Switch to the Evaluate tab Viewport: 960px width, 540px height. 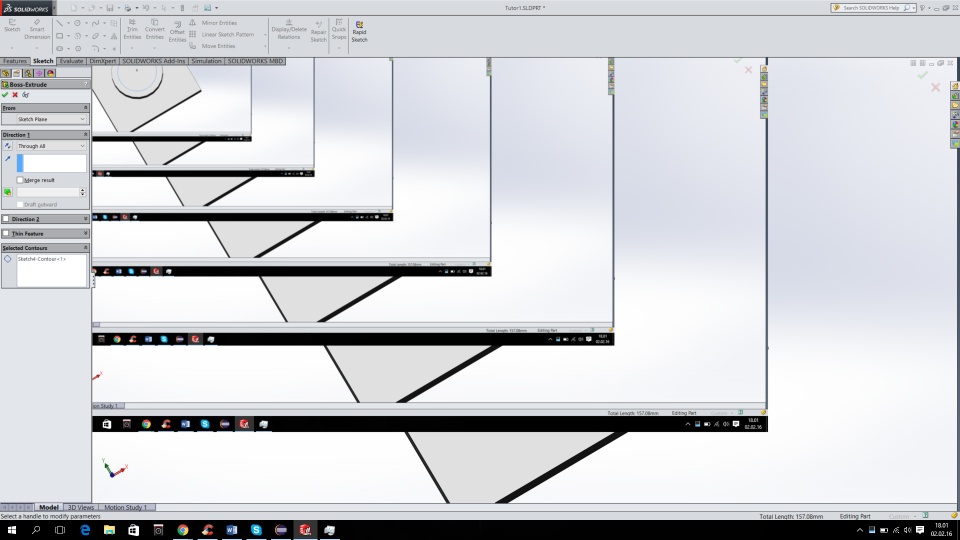click(71, 61)
